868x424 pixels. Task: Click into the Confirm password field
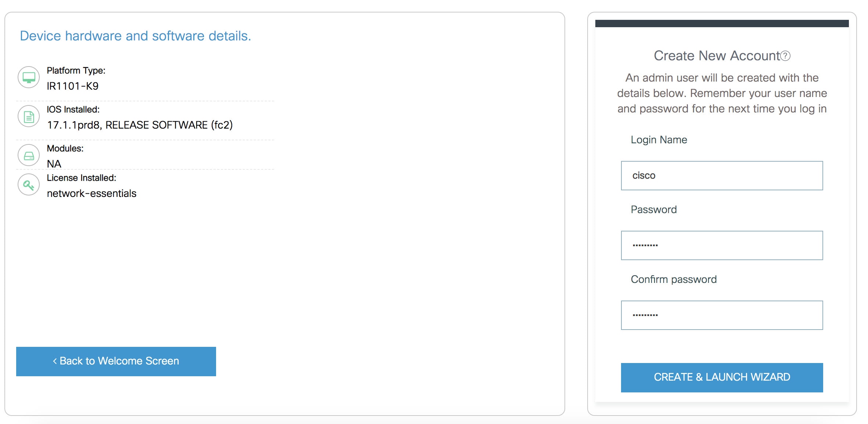722,315
